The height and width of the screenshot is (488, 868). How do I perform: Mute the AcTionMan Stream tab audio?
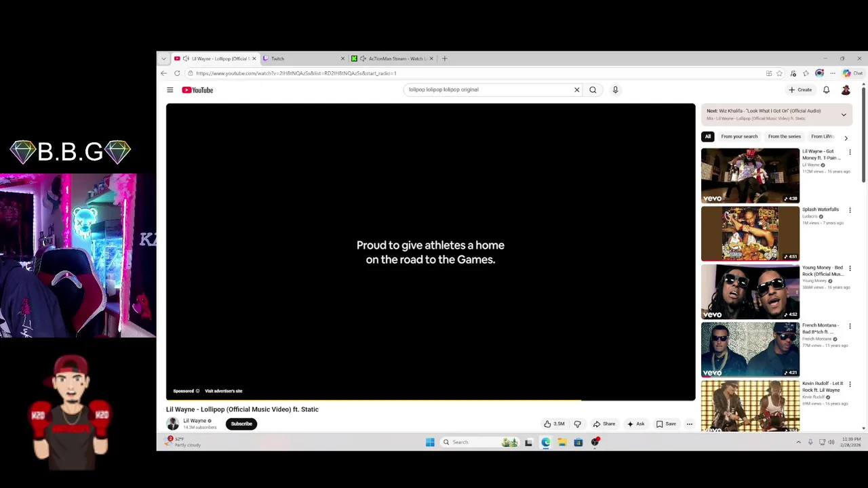pos(363,58)
